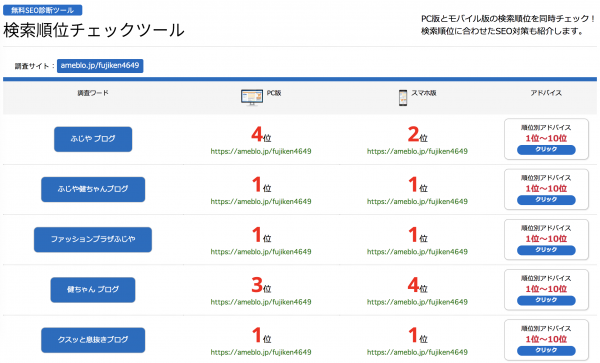The width and height of the screenshot is (600, 363).
Task: Open PC URL link in 健ちゃん ブログ row
Action: pos(261,302)
